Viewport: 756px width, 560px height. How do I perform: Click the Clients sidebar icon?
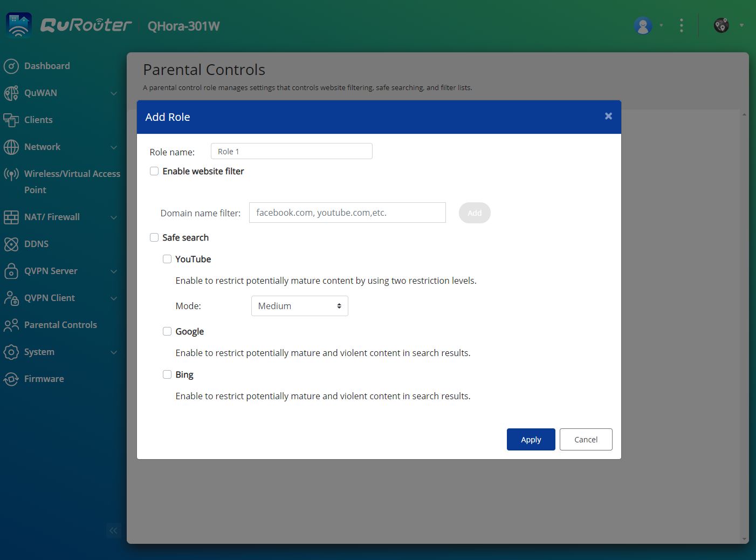coord(11,120)
